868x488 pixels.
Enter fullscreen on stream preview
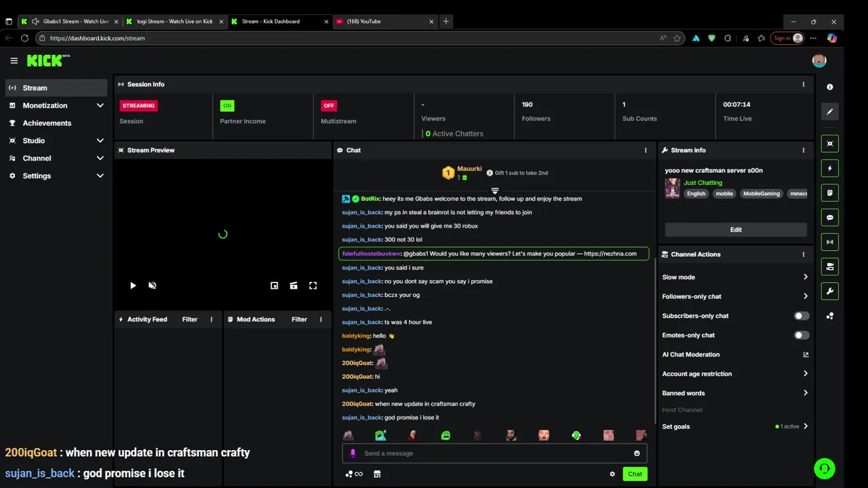313,285
